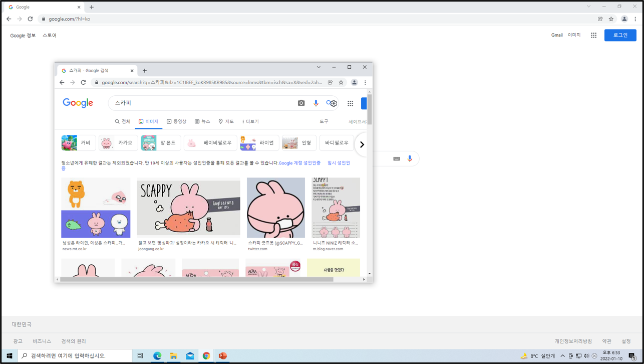Bookmark star in outer window address bar
Viewport: 644px width, 364px height.
click(x=611, y=19)
